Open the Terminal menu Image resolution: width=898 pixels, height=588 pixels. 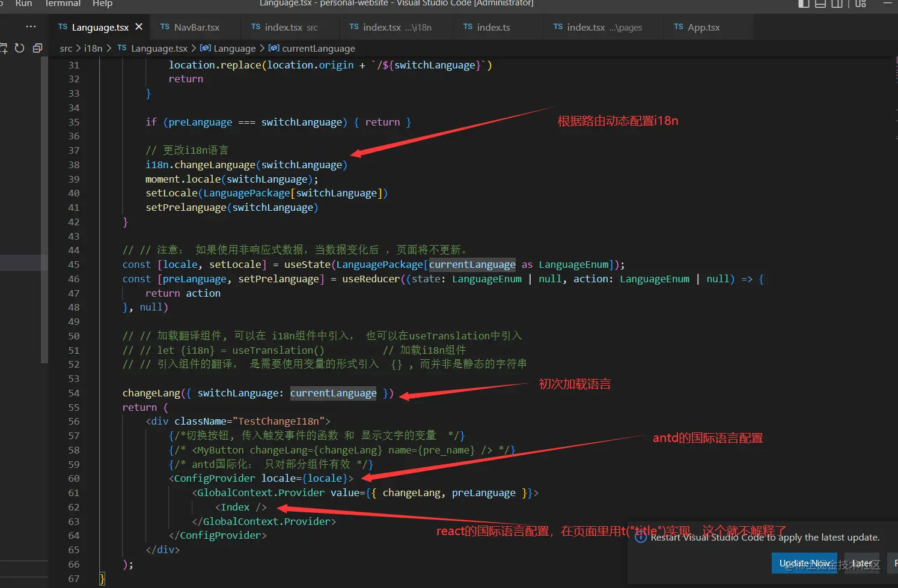click(63, 4)
